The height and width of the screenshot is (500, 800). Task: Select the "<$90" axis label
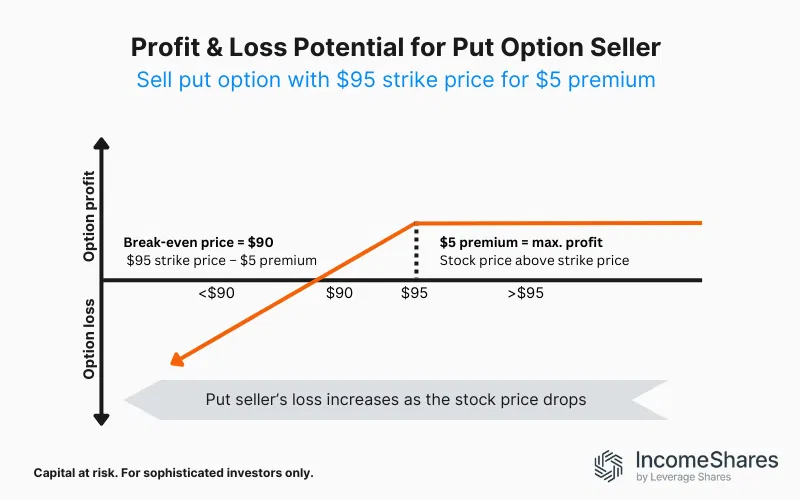[x=215, y=294]
